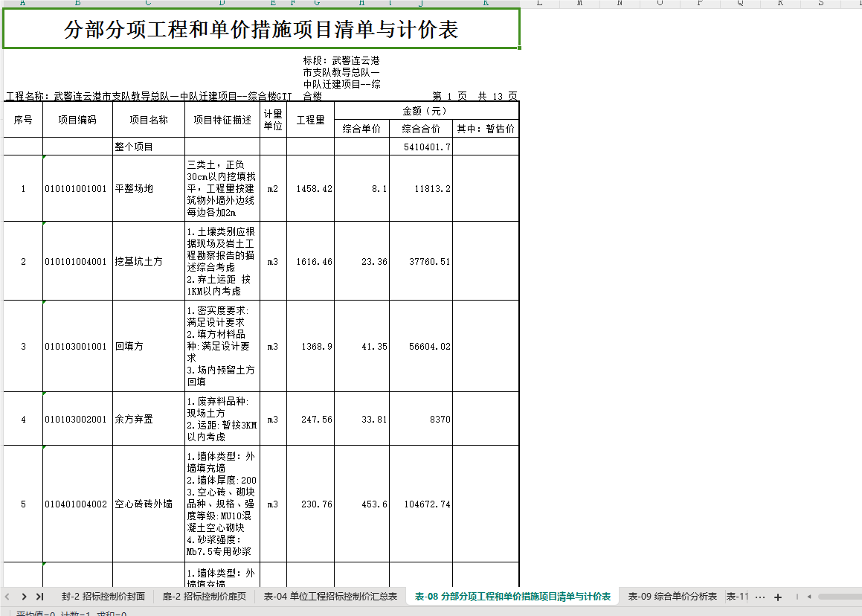The width and height of the screenshot is (862, 616).
Task: Open the partially shown 表-11 sheet tab
Action: pyautogui.click(x=737, y=597)
